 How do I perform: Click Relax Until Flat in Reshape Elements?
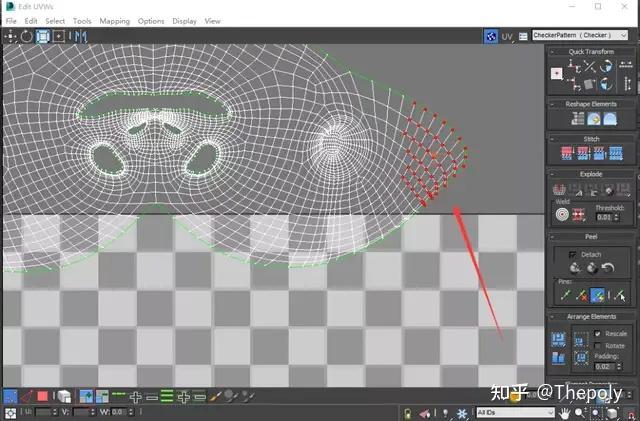593,119
